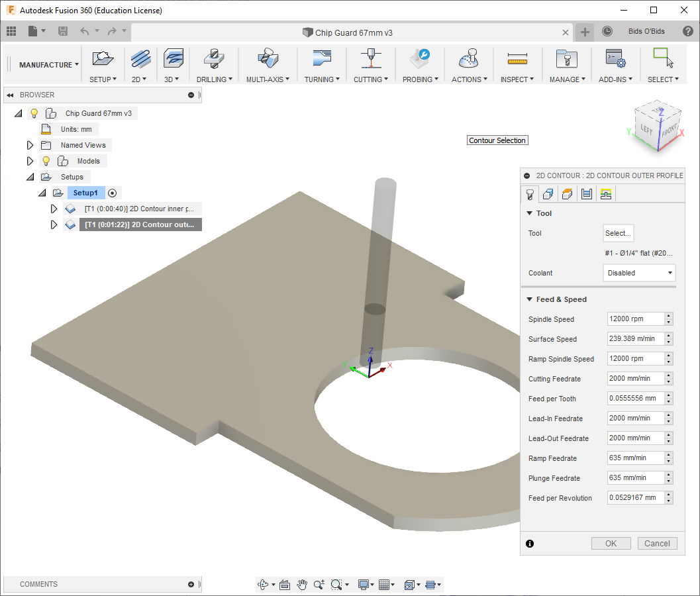Collapse the Setups node
This screenshot has height=596, width=700.
(30, 177)
